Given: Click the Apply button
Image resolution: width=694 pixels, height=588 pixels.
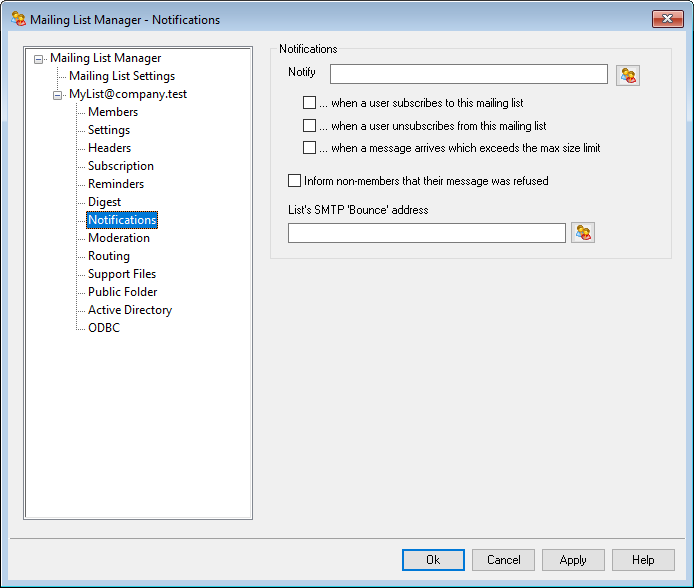Looking at the screenshot, I should tap(573, 560).
